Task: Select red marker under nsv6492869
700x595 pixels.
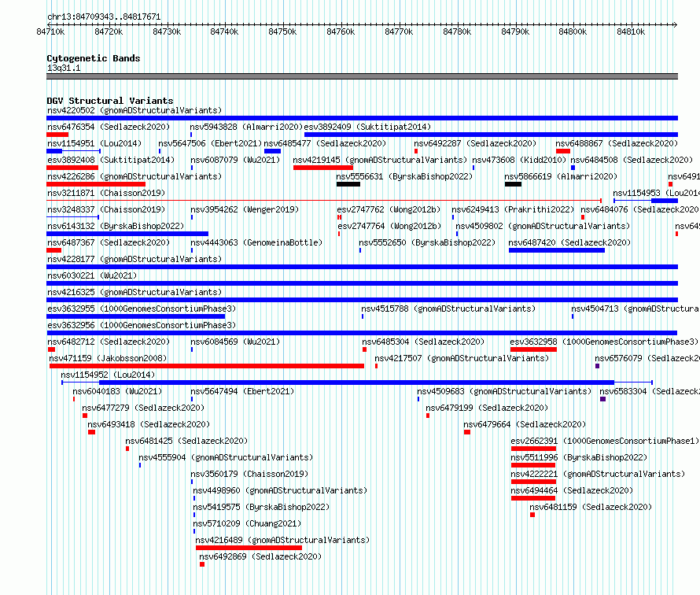Action: tap(202, 564)
